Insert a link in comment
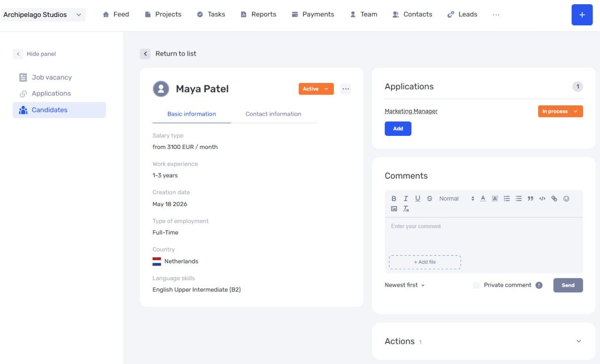The image size is (600, 364). 554,199
